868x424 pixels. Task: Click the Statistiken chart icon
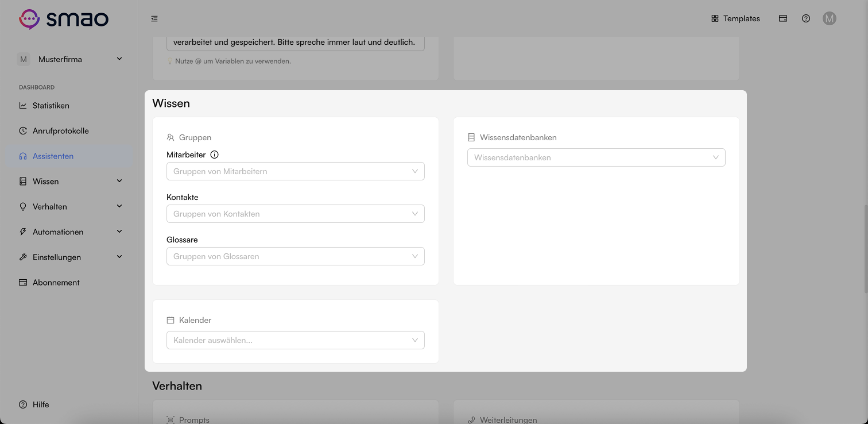point(23,106)
